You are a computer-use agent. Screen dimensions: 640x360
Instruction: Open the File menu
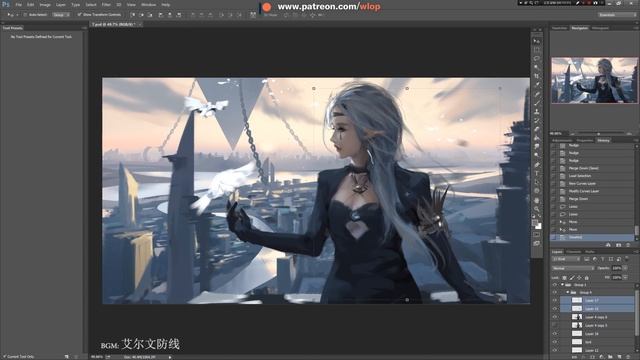pos(18,5)
